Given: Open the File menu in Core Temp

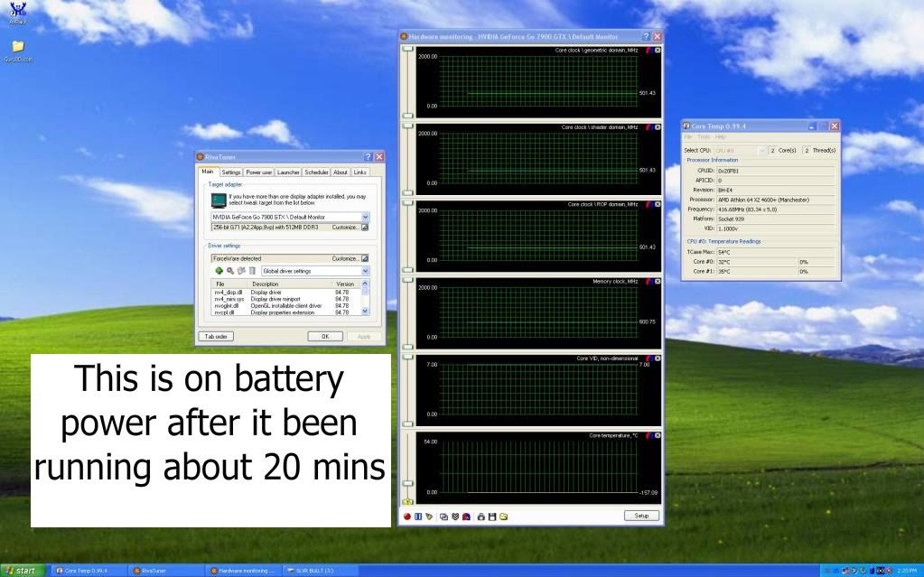Looking at the screenshot, I should click(x=687, y=136).
